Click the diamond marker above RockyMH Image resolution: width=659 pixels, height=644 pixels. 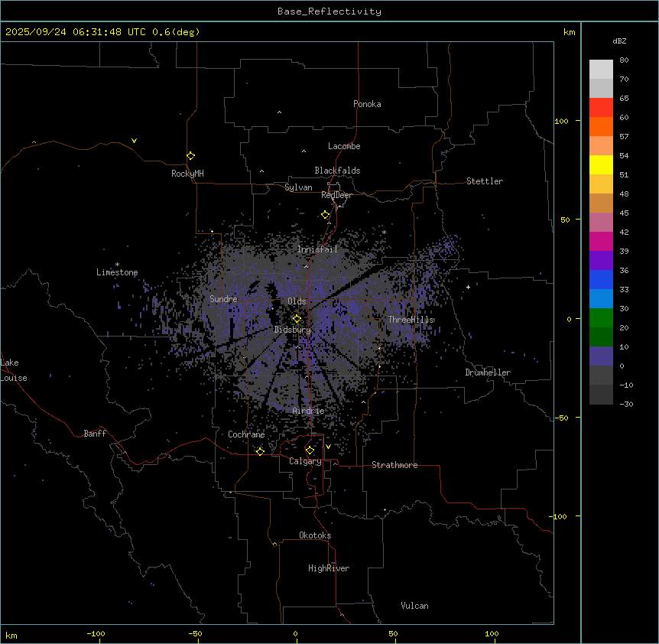click(x=190, y=155)
